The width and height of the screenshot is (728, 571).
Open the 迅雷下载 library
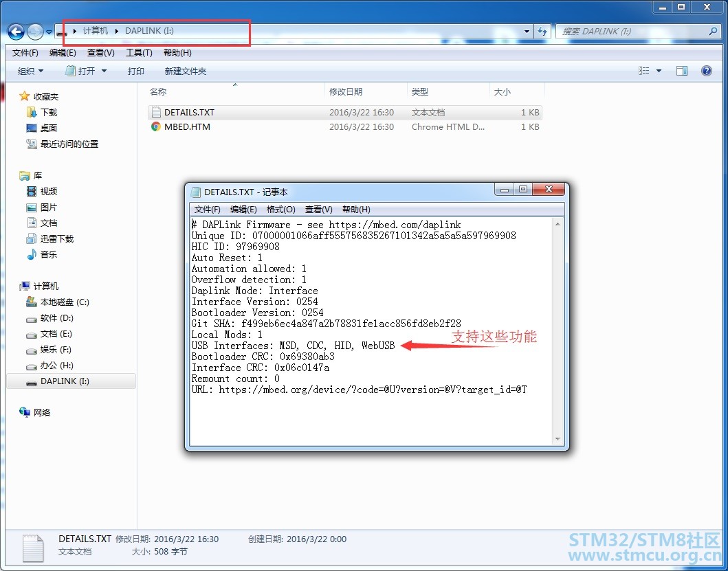(x=50, y=238)
